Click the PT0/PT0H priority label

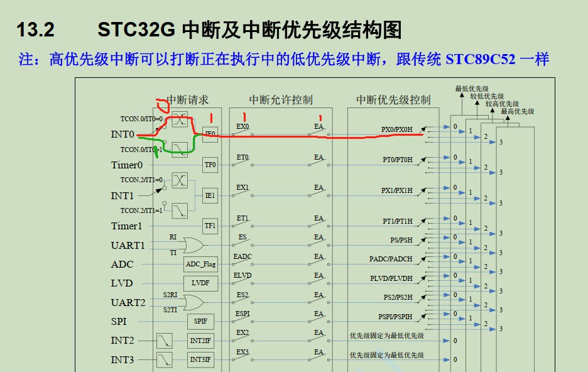click(398, 160)
